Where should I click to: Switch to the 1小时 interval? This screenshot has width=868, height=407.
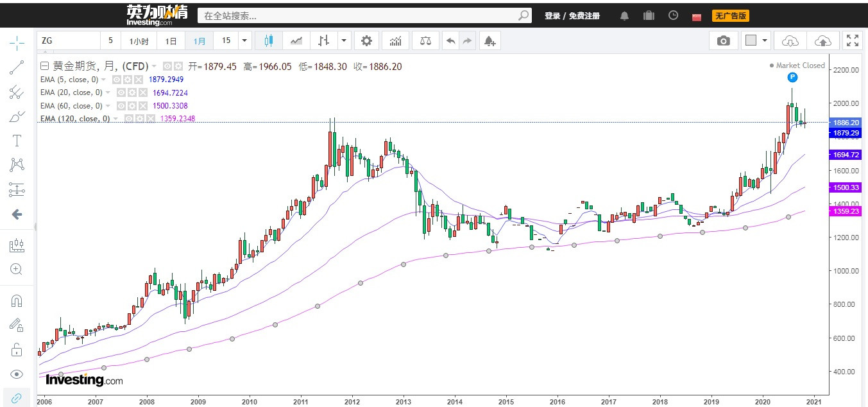point(139,41)
